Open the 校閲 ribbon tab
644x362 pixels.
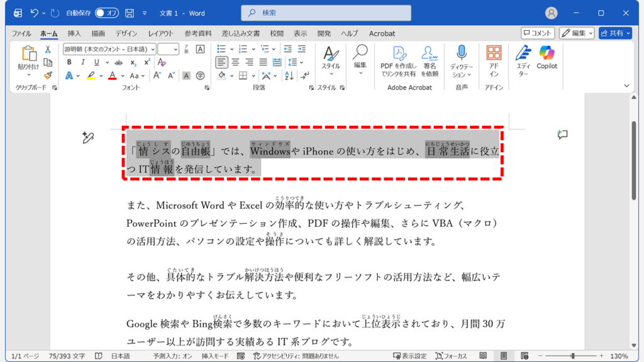tap(276, 33)
